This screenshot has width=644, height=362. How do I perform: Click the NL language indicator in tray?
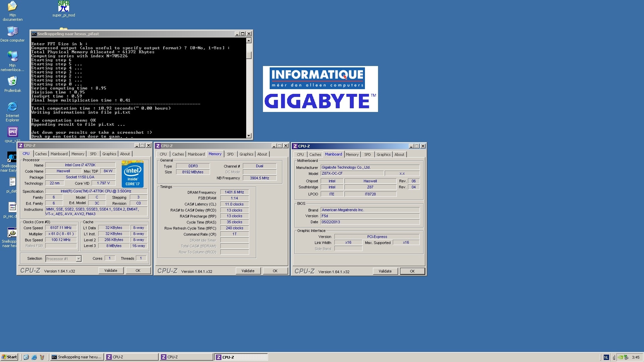pos(606,357)
